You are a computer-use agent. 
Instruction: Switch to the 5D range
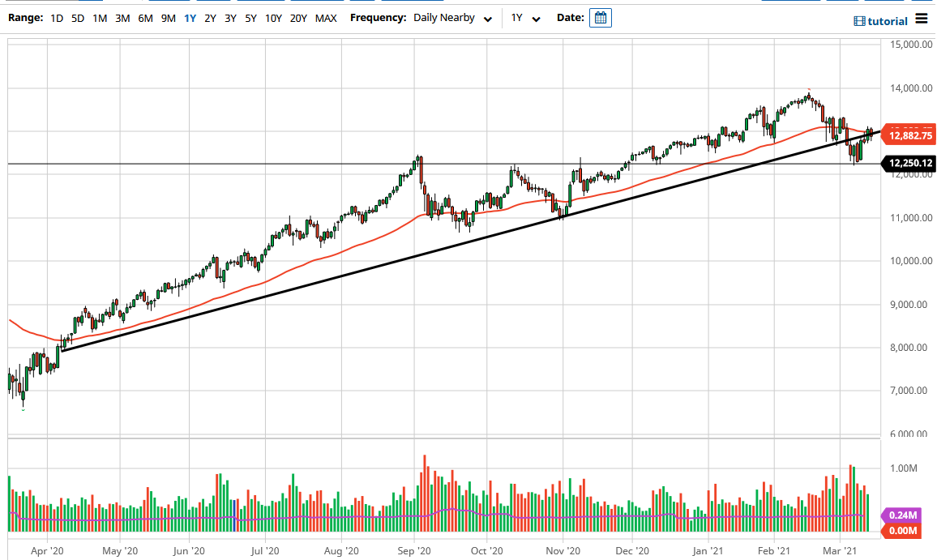pyautogui.click(x=78, y=17)
